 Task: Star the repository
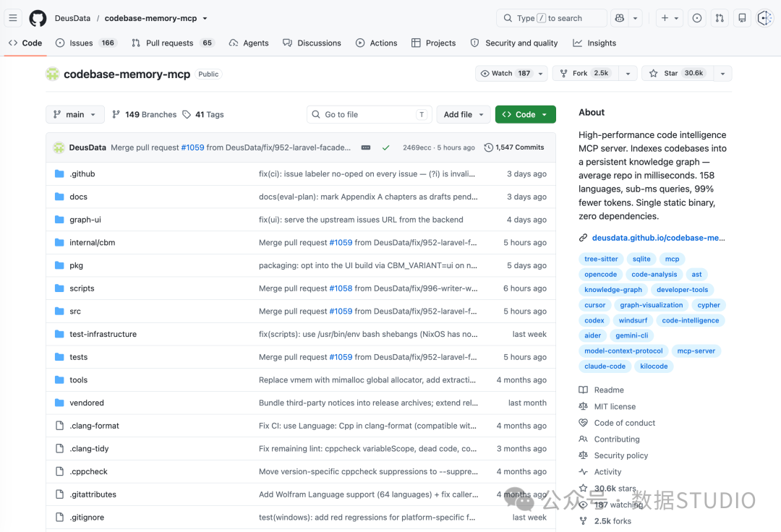(678, 73)
